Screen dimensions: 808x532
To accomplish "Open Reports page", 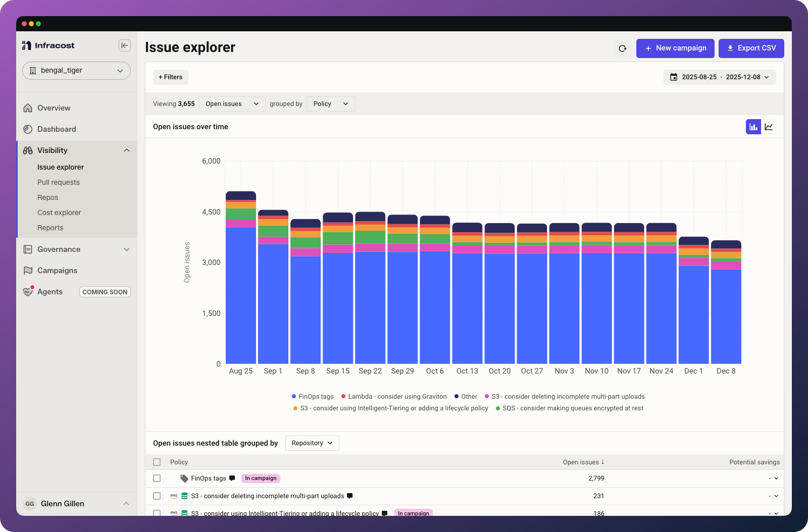I will (x=50, y=228).
